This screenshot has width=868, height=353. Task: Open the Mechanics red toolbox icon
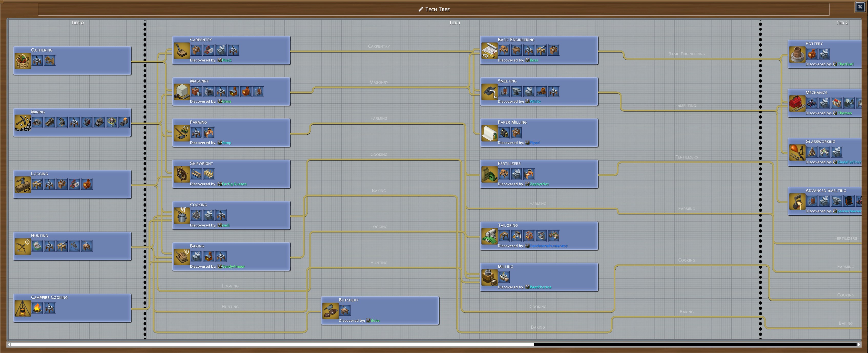click(797, 103)
